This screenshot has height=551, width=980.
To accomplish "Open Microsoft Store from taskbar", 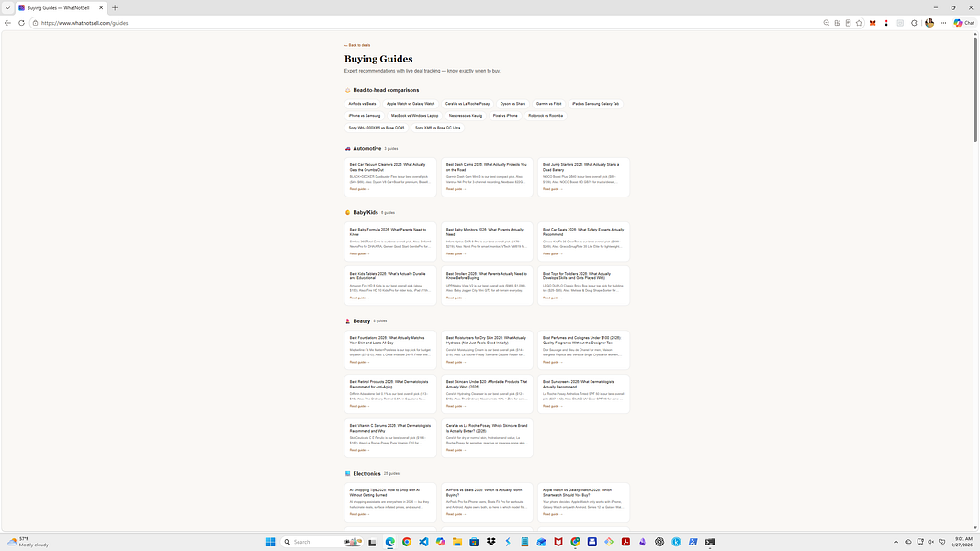I will [x=474, y=542].
